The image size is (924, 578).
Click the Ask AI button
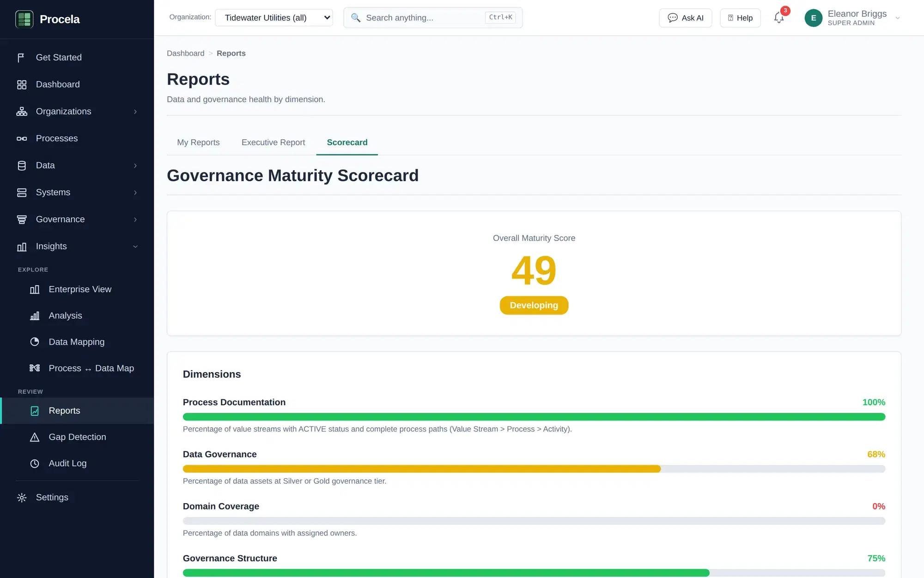tap(685, 18)
